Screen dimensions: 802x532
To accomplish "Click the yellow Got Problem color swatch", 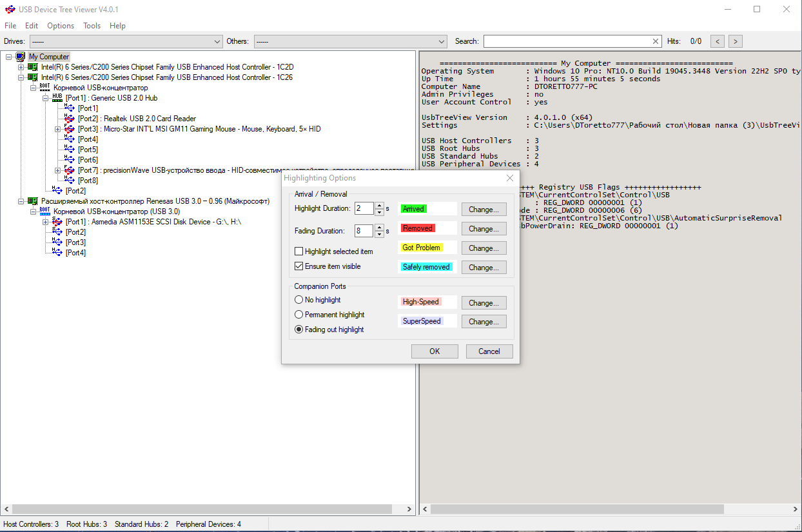I will (421, 248).
